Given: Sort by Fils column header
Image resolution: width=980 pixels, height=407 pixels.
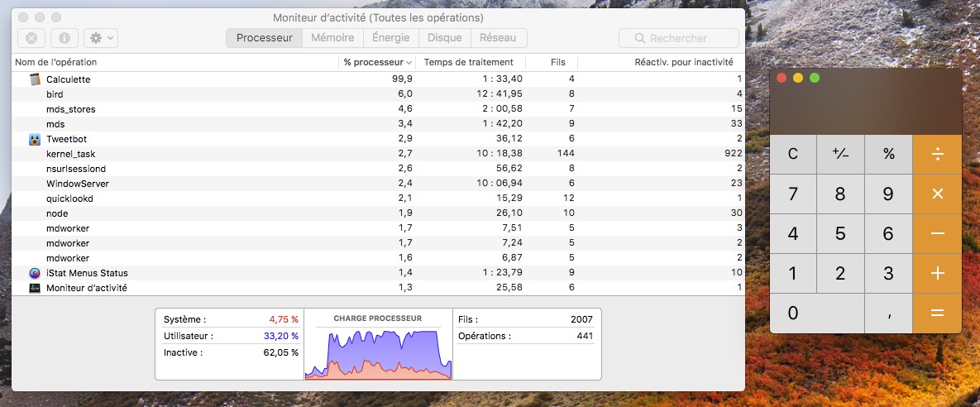Looking at the screenshot, I should (552, 63).
